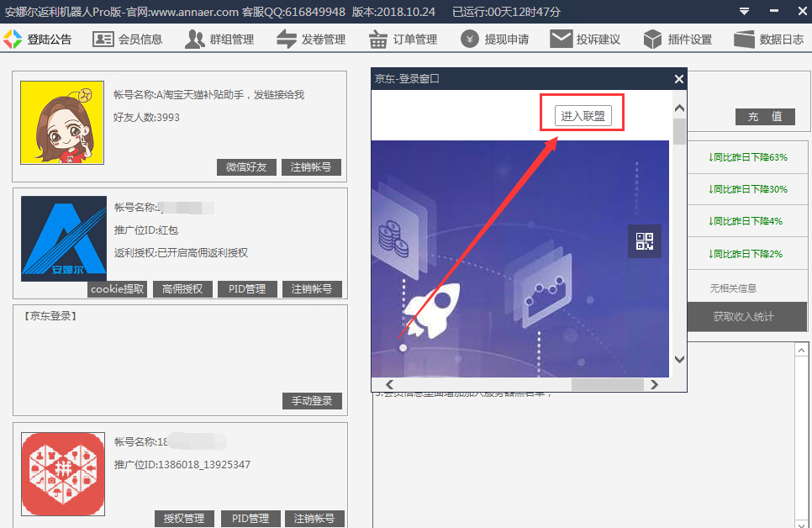Click the login dialog scroll right arrow
The image size is (812, 528).
click(x=655, y=384)
